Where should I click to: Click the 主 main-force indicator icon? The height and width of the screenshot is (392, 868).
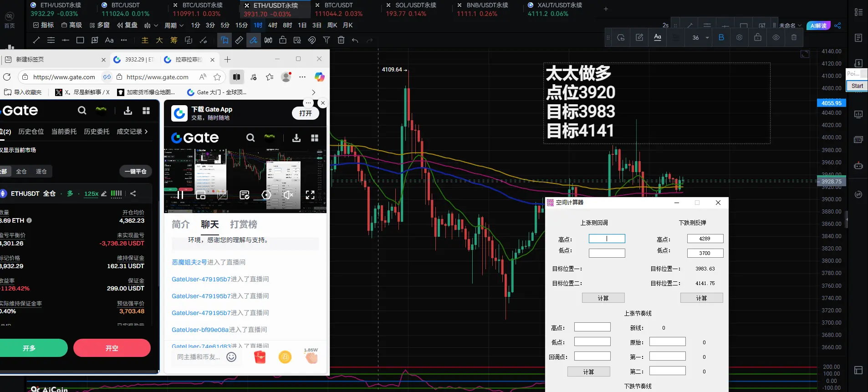pyautogui.click(x=145, y=40)
